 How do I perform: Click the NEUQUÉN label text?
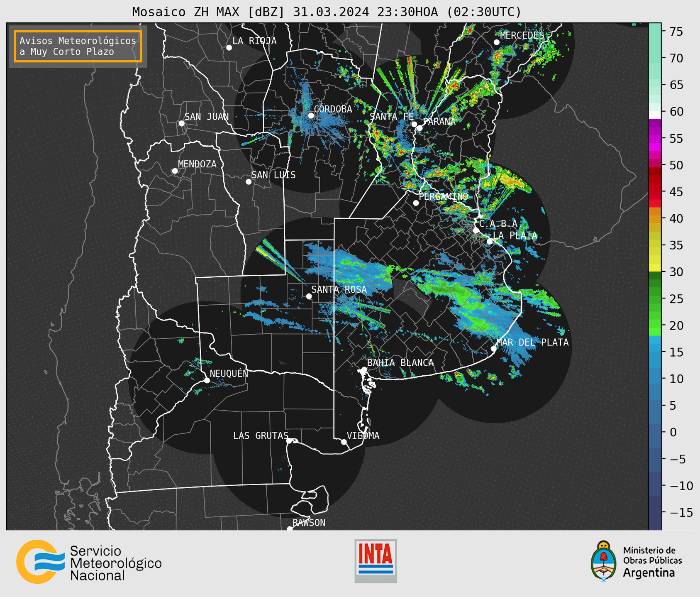pyautogui.click(x=229, y=373)
